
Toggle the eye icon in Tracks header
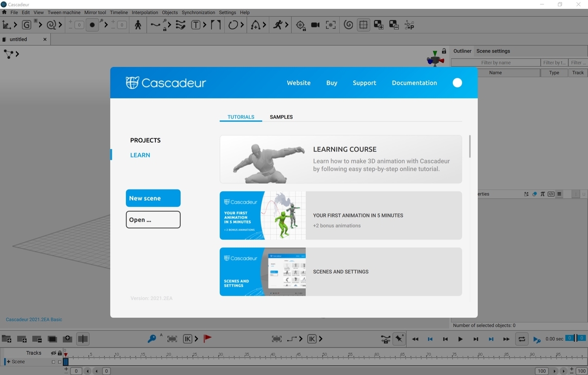pyautogui.click(x=53, y=353)
